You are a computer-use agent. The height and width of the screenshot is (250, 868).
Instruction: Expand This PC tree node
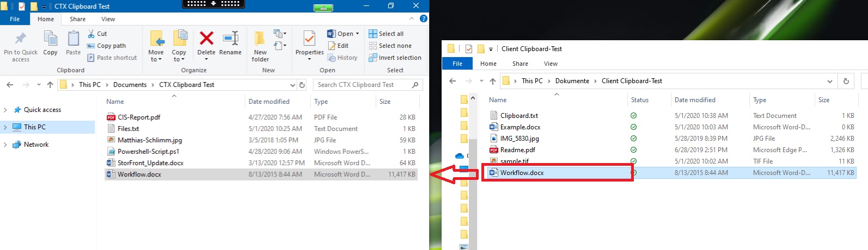pos(5,127)
